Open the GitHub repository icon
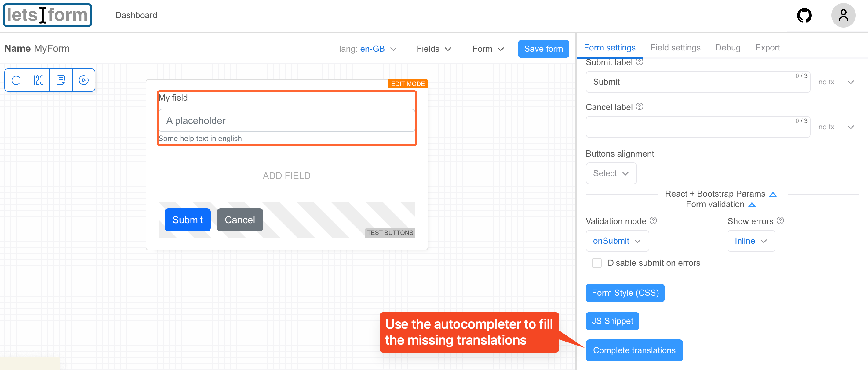The height and width of the screenshot is (370, 868). coord(804,16)
